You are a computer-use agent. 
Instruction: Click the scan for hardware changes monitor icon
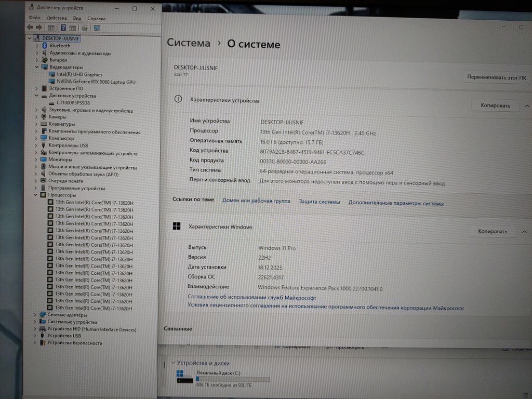[97, 28]
